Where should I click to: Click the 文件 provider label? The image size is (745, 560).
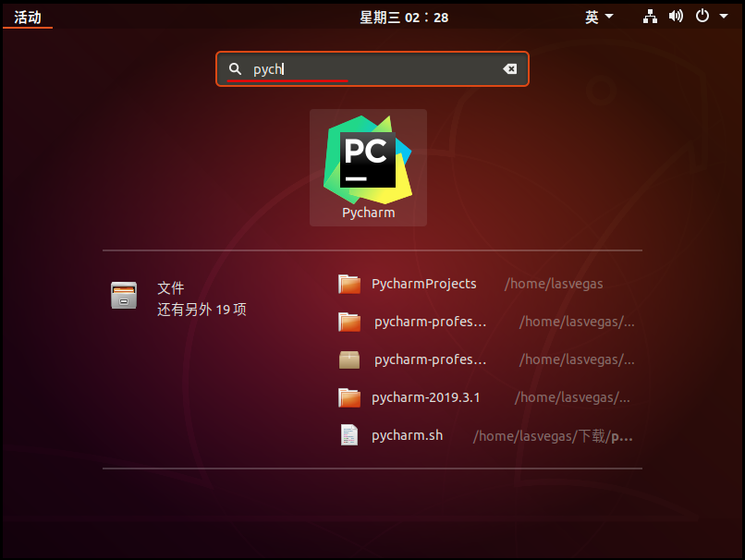click(171, 287)
